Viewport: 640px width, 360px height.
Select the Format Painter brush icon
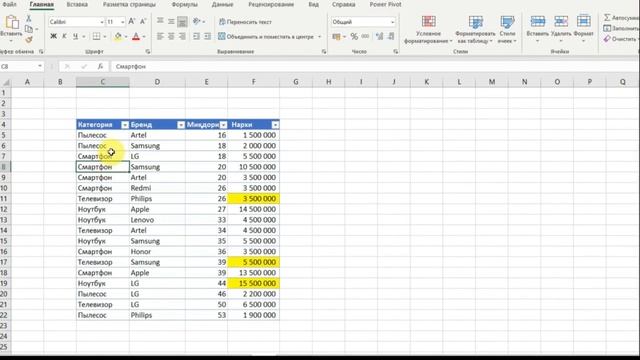pos(29,39)
